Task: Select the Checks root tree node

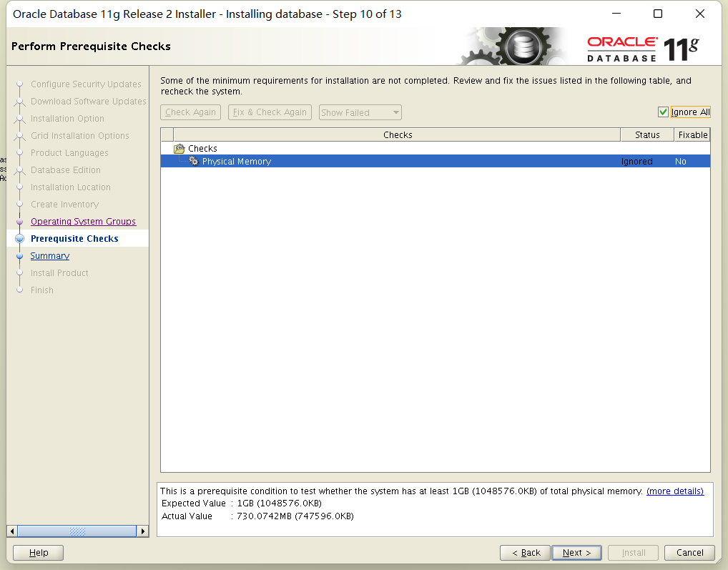Action: click(202, 149)
